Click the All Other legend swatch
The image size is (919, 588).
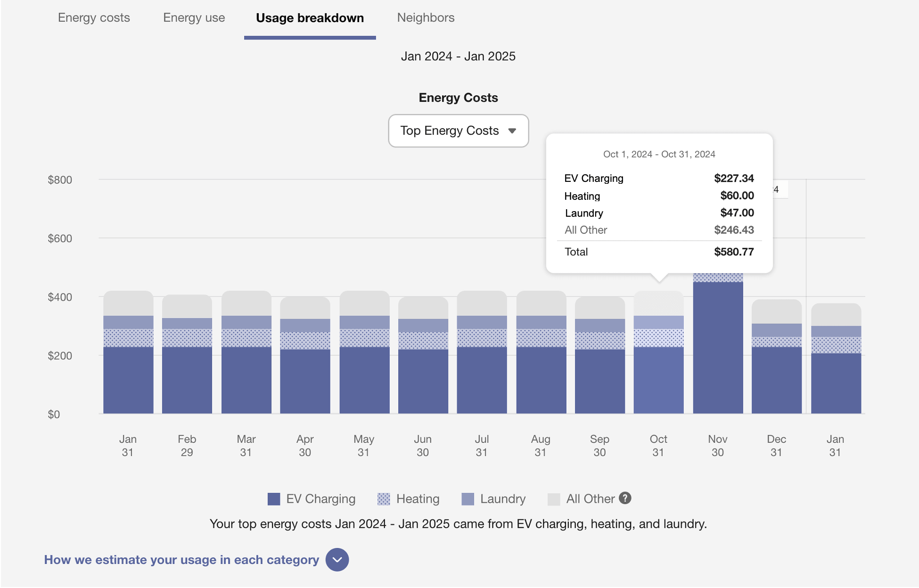(555, 498)
